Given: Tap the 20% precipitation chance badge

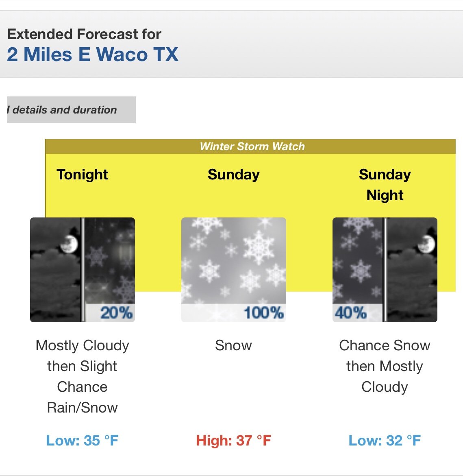Looking at the screenshot, I should (116, 313).
